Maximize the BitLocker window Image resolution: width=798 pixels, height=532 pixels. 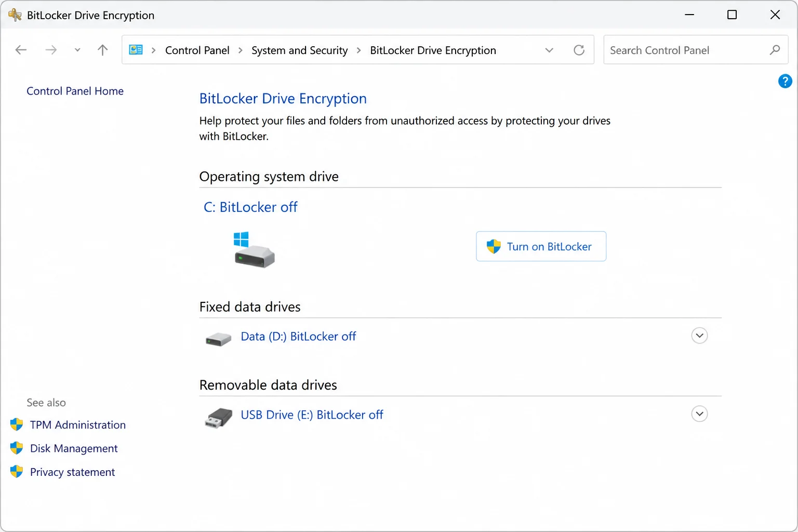click(x=732, y=15)
